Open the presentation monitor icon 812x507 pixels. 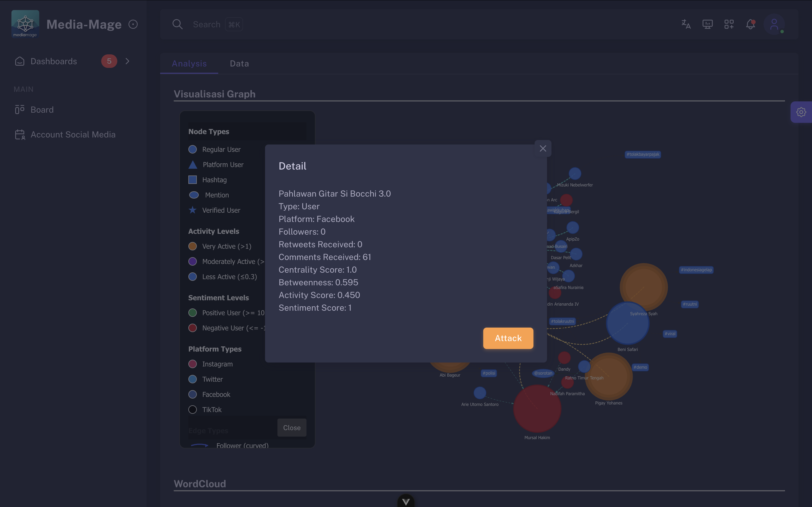707,24
